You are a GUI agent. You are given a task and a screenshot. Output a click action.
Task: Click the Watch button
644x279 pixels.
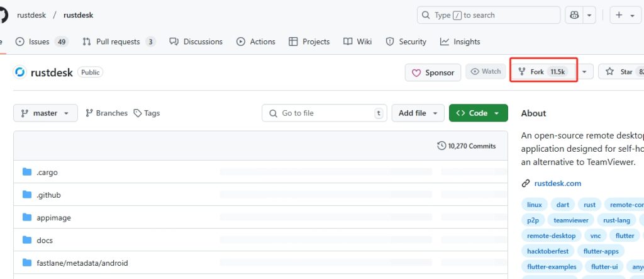(486, 72)
